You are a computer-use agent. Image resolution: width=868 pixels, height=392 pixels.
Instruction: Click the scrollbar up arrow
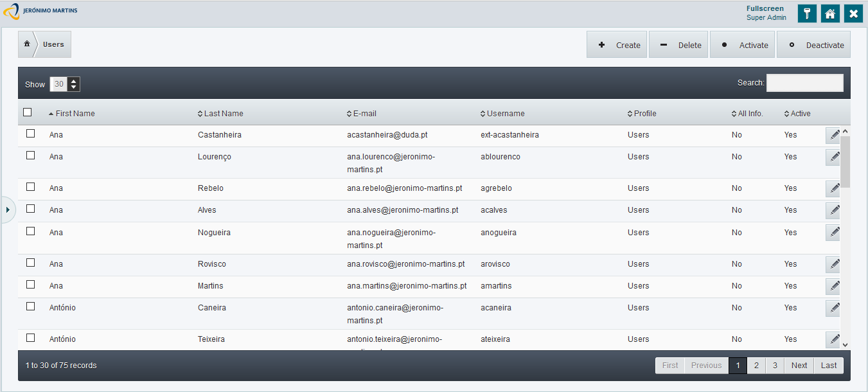tap(846, 132)
